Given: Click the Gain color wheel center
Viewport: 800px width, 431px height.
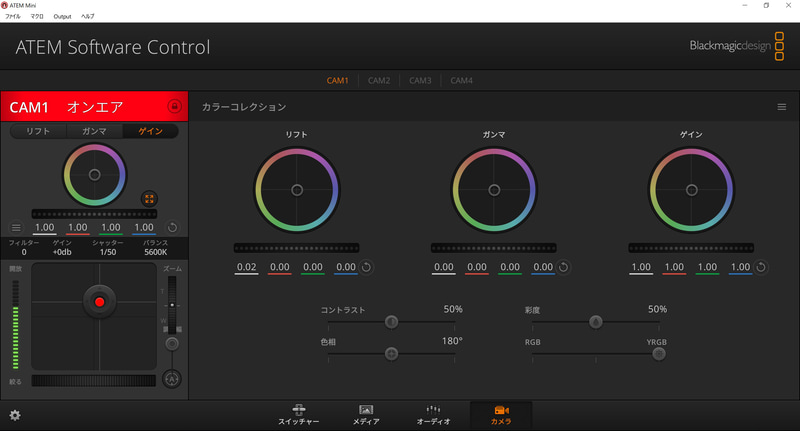Looking at the screenshot, I should (691, 190).
